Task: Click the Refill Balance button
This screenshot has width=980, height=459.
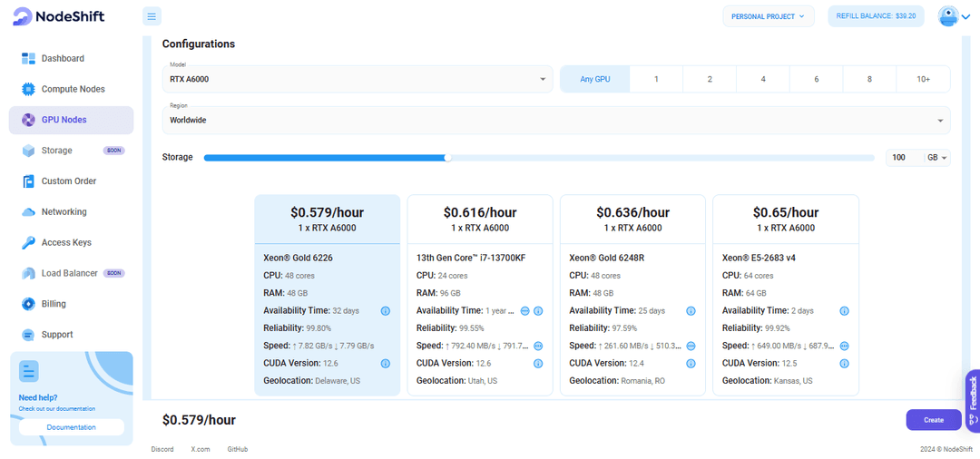Action: pyautogui.click(x=875, y=16)
